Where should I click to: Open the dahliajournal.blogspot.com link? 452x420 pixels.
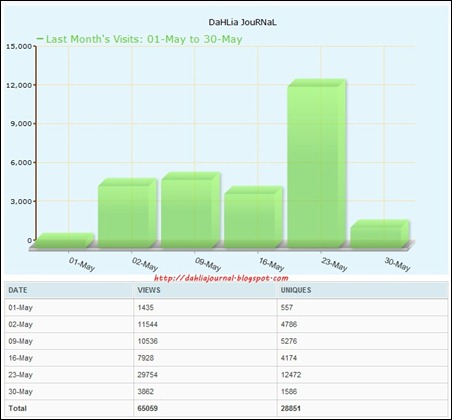[x=221, y=278]
